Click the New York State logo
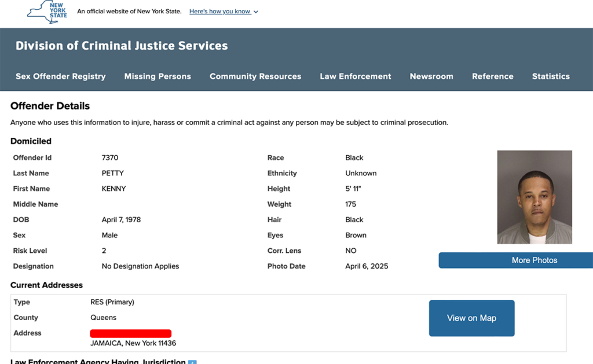 (47, 12)
